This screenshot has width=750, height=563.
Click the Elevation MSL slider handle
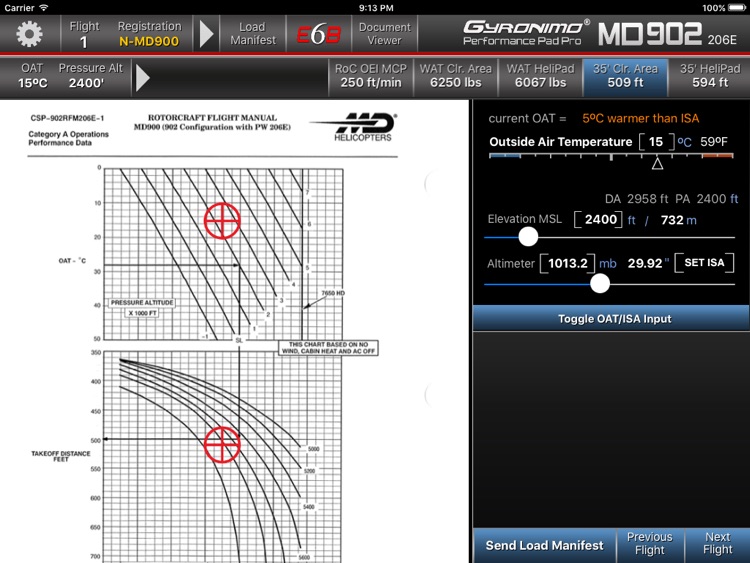coord(528,237)
